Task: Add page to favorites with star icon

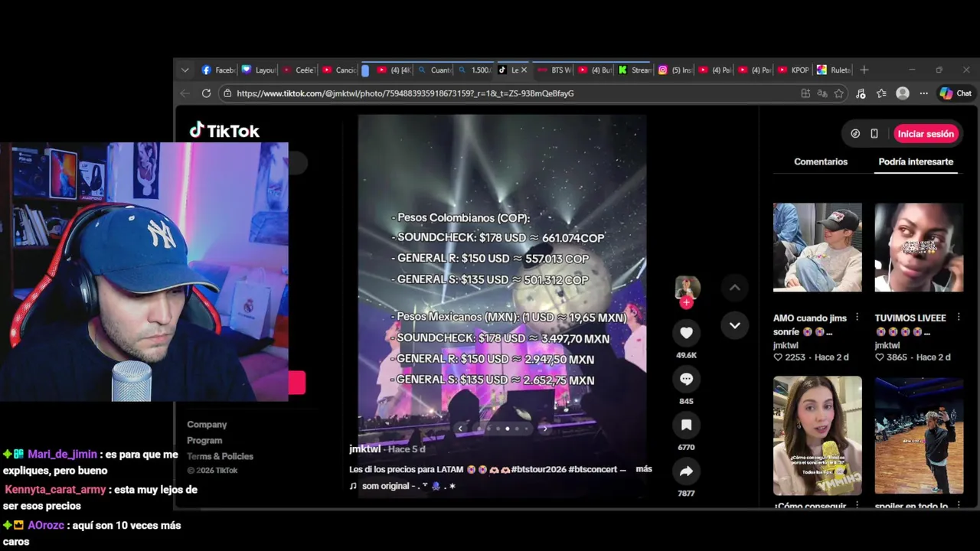Action: 839,93
